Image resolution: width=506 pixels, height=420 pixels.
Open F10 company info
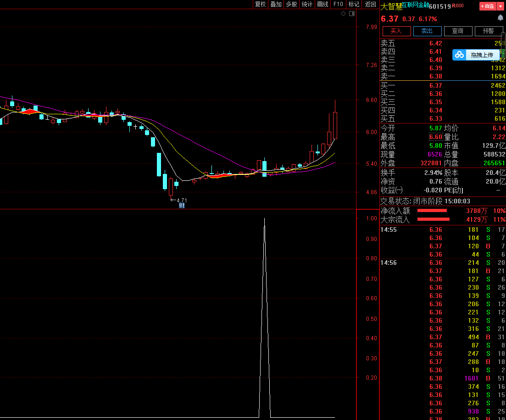coord(338,4)
